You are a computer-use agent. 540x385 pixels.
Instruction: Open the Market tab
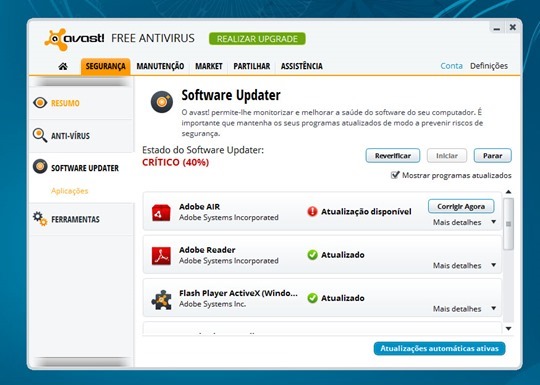[x=209, y=66]
